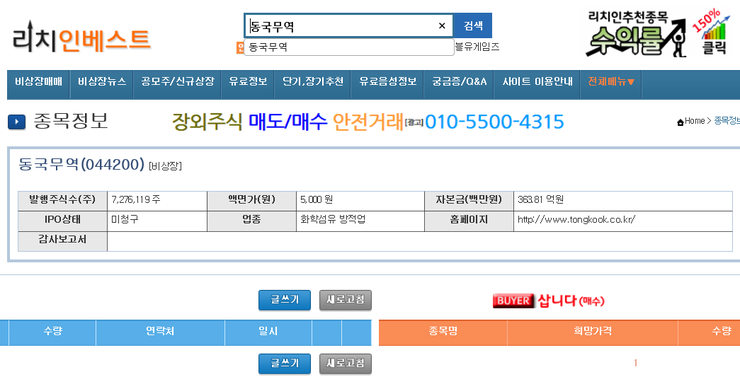This screenshot has width=740, height=379.
Task: Click the 장외주식 매도/매수 안전거래 ad banner
Action: pyautogui.click(x=288, y=122)
